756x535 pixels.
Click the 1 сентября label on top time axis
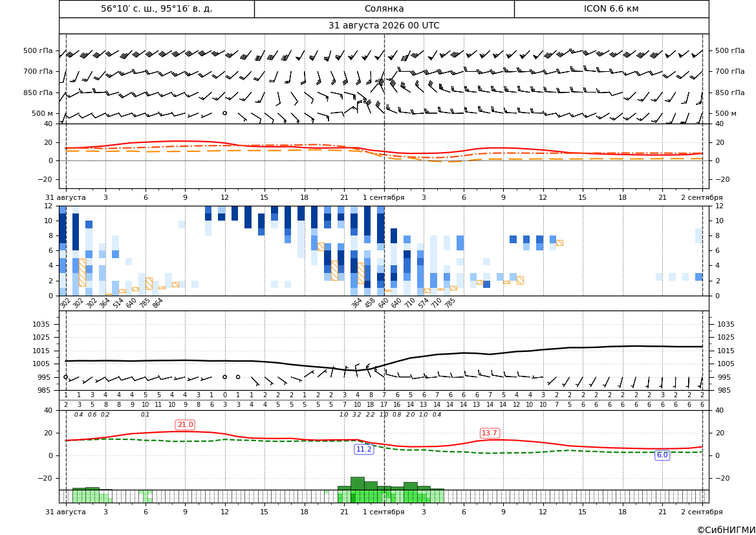pyautogui.click(x=383, y=197)
